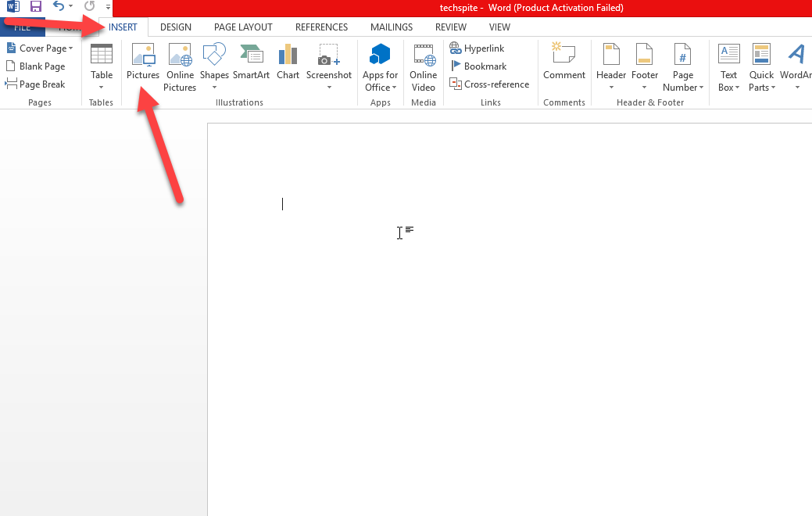Insert a Page Break
The image size is (812, 516).
coord(36,84)
